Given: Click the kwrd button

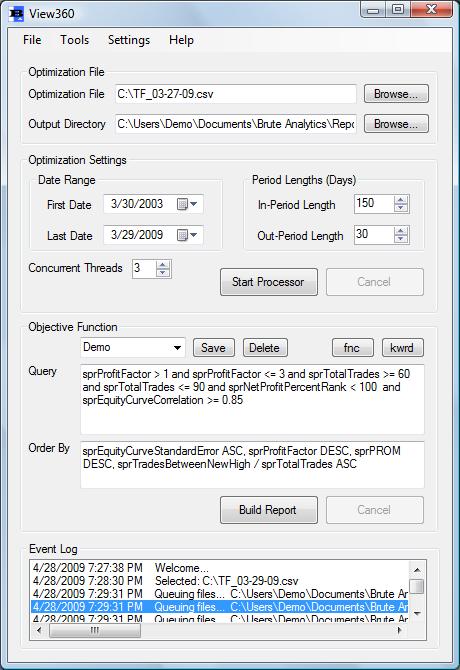Looking at the screenshot, I should [402, 348].
